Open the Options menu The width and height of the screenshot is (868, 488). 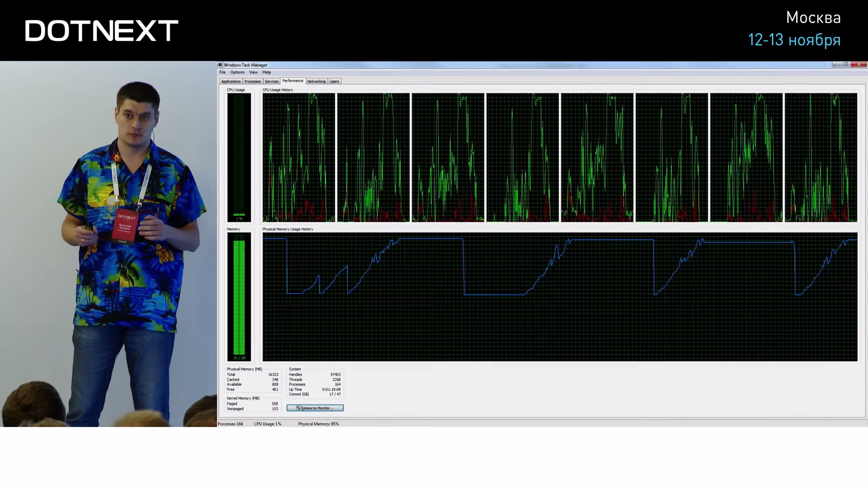[x=237, y=72]
